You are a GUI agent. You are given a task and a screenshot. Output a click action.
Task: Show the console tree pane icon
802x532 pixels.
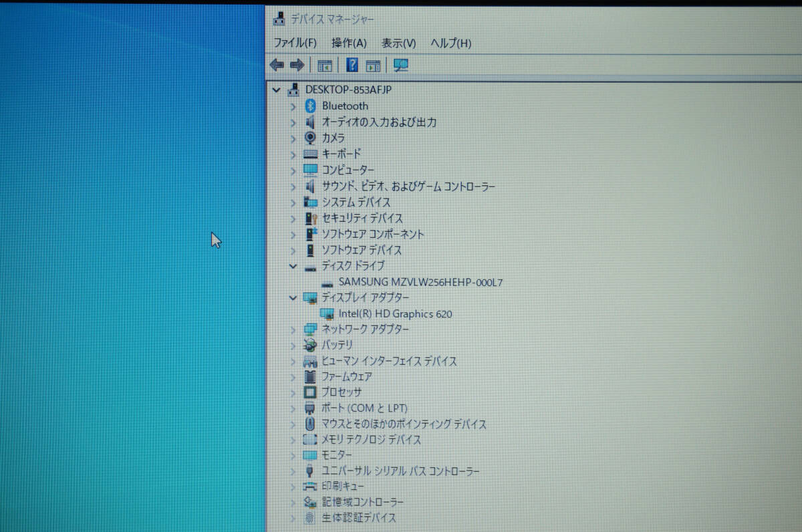(325, 65)
